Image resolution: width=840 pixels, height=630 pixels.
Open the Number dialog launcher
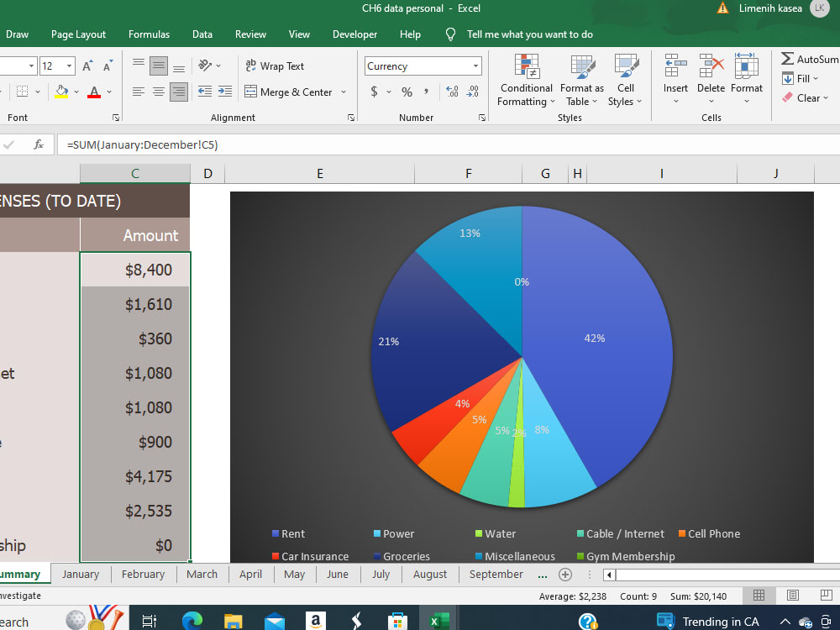pos(482,118)
